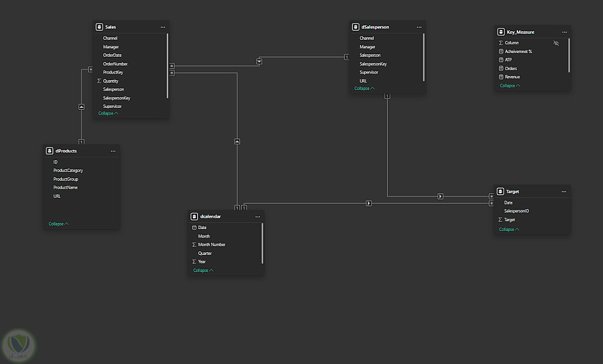Click the dcalendar table scrollbar
The width and height of the screenshot is (603, 364).
coord(262,243)
